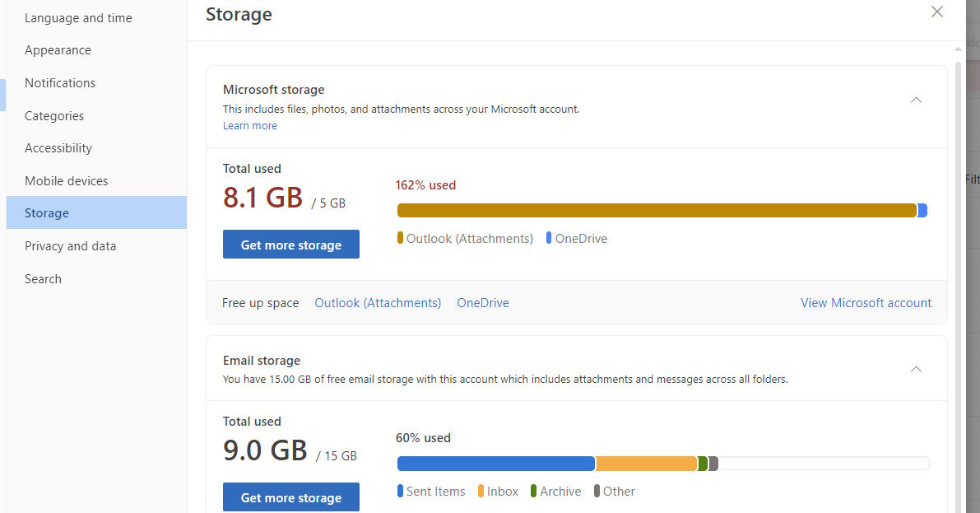Screen dimensions: 980x513
Task: Open Accessibility settings
Action: click(58, 148)
